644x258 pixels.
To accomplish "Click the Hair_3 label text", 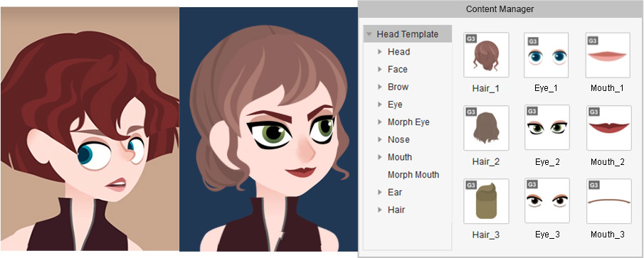I will tap(486, 235).
